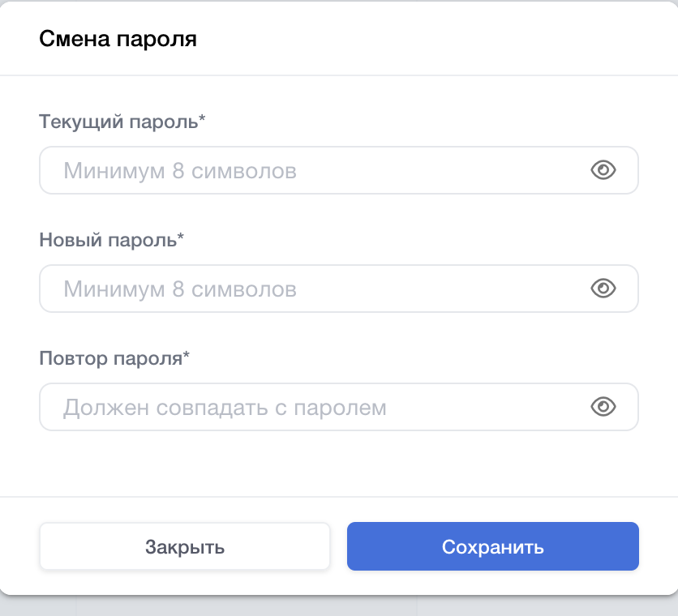Click the Смена пароля dialog title
Screen dimensions: 678x616
[118, 38]
